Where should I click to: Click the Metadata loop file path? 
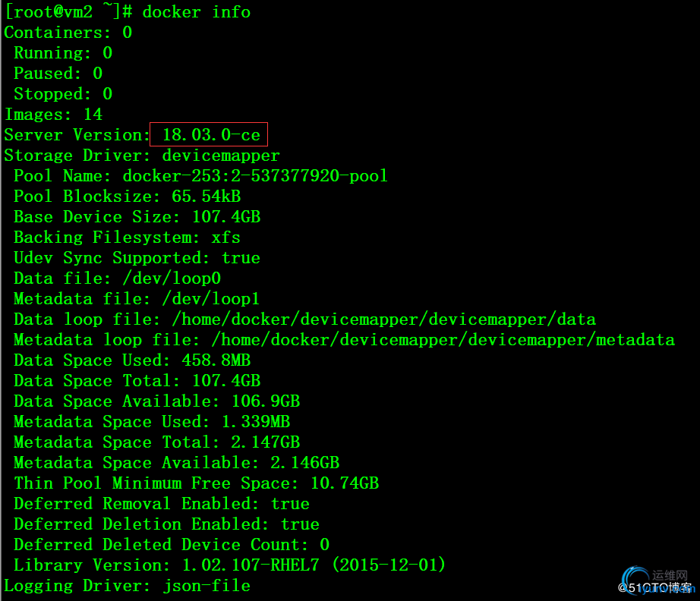click(443, 340)
